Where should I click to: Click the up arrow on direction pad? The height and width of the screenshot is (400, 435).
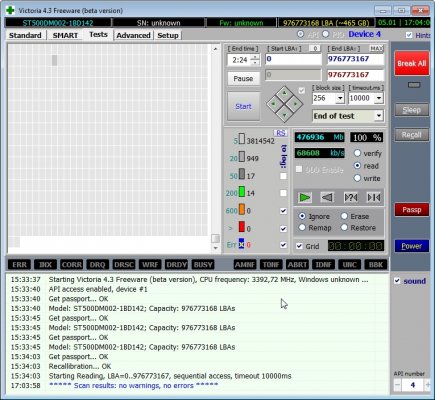click(284, 93)
